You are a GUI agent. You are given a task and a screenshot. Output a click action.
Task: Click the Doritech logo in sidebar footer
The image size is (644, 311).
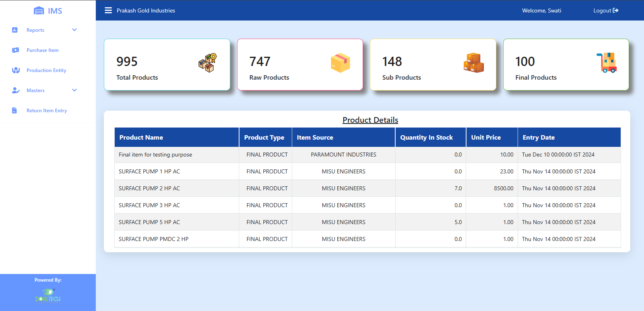48,295
